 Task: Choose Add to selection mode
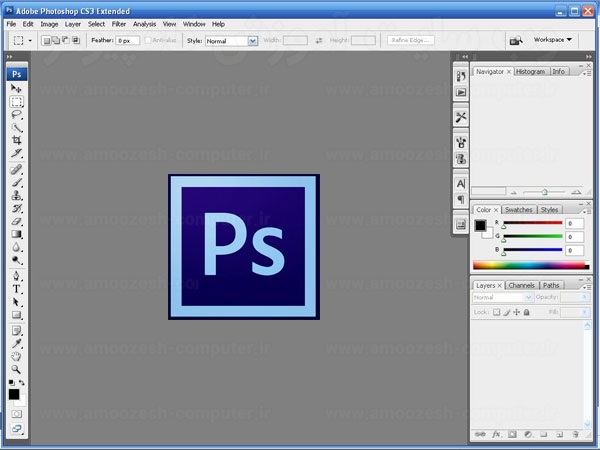56,40
